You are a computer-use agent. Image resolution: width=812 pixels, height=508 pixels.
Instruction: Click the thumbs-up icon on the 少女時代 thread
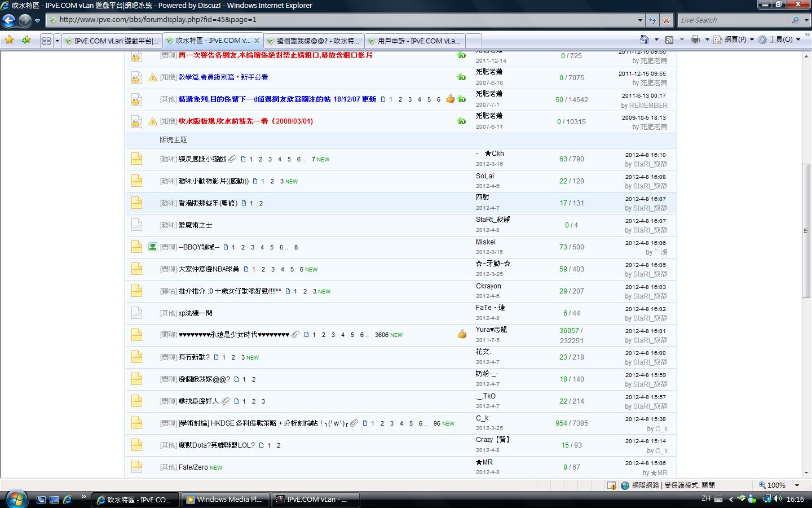462,334
